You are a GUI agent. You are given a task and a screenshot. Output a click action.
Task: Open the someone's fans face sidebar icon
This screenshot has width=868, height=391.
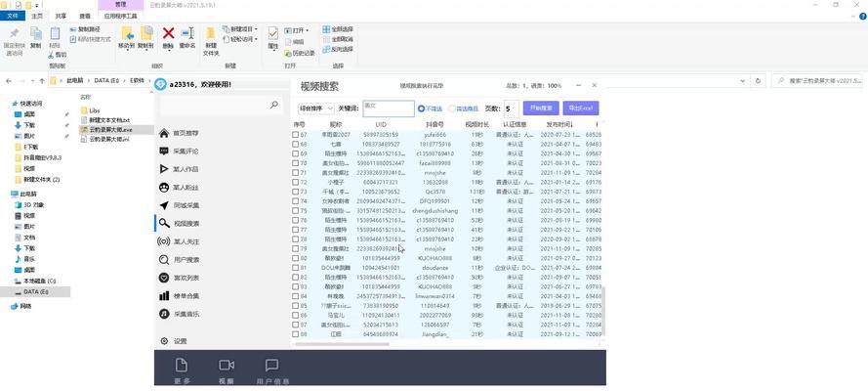click(164, 188)
